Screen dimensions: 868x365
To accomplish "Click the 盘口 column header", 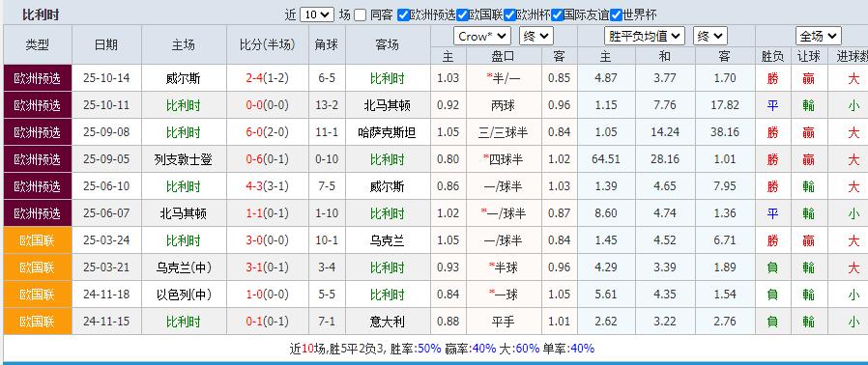I will click(x=504, y=56).
